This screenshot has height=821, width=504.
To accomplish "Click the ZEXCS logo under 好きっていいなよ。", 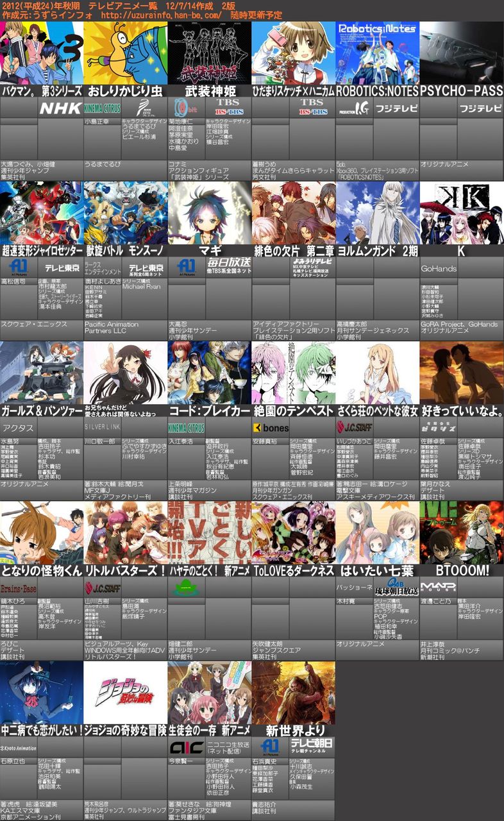I will [439, 427].
